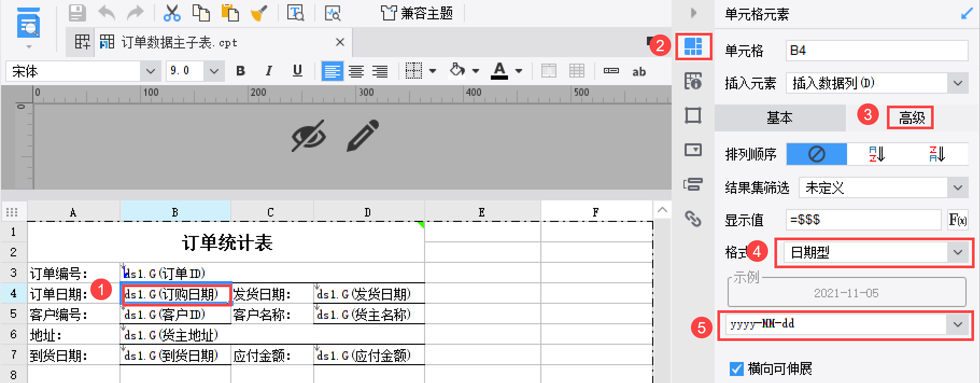Image resolution: width=980 pixels, height=383 pixels.
Task: Collapse the right panel with the arrow
Action: [693, 12]
